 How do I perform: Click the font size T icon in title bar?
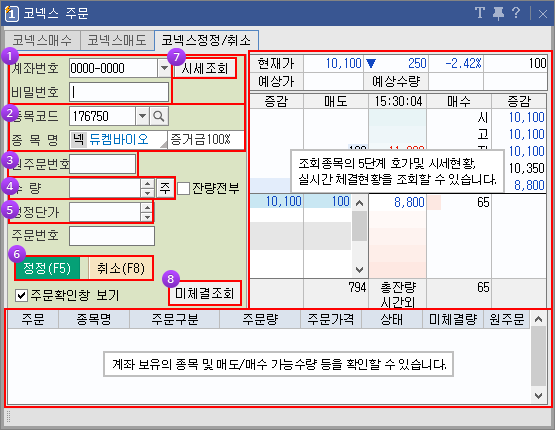pyautogui.click(x=480, y=13)
